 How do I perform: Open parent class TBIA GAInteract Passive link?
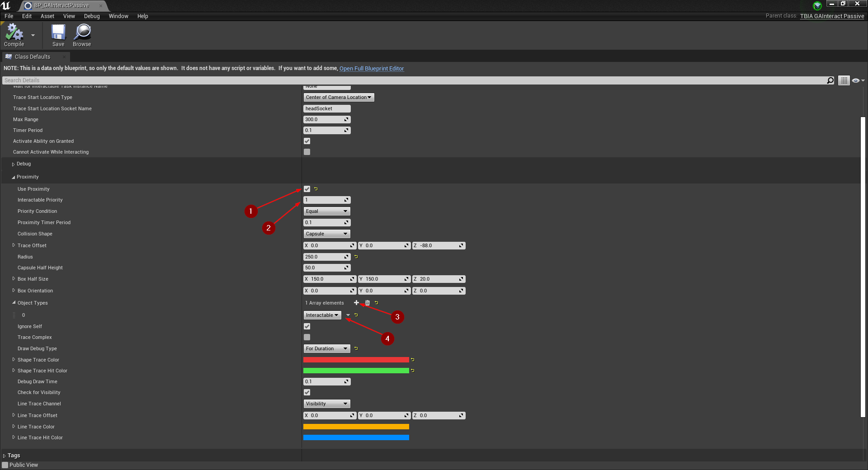(x=832, y=16)
